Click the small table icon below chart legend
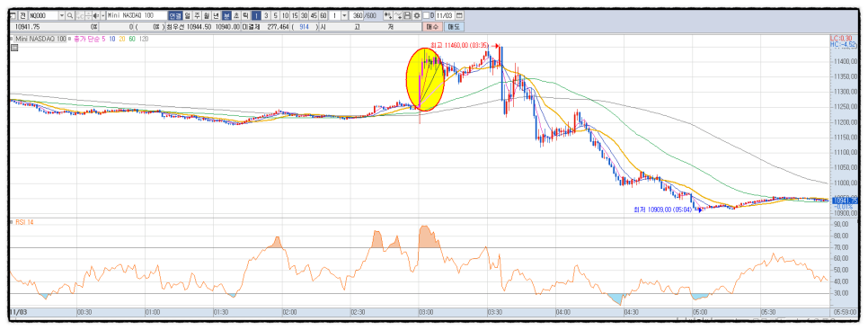868x330 pixels. pyautogui.click(x=14, y=48)
